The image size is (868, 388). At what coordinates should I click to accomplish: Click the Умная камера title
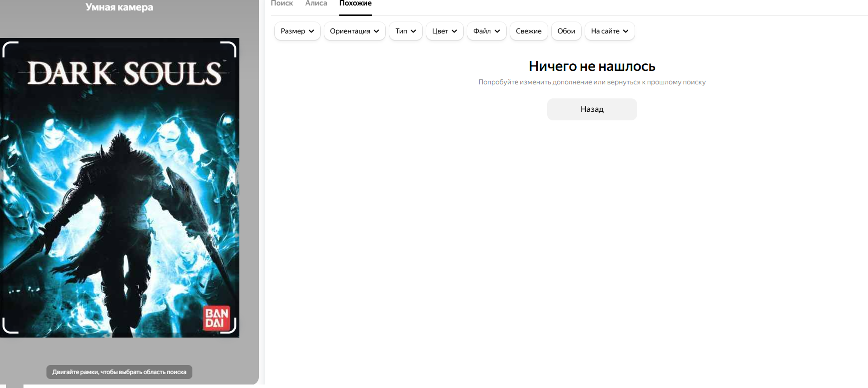click(119, 7)
